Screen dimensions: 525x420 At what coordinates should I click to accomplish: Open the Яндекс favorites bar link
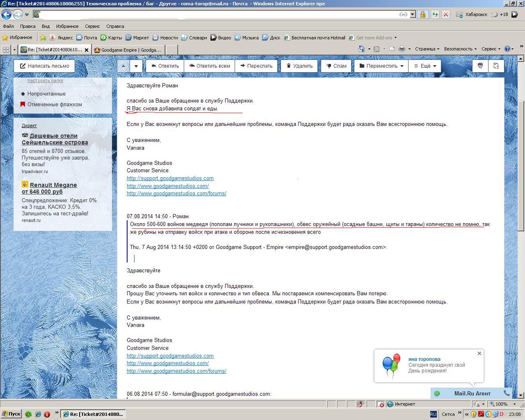pos(61,37)
